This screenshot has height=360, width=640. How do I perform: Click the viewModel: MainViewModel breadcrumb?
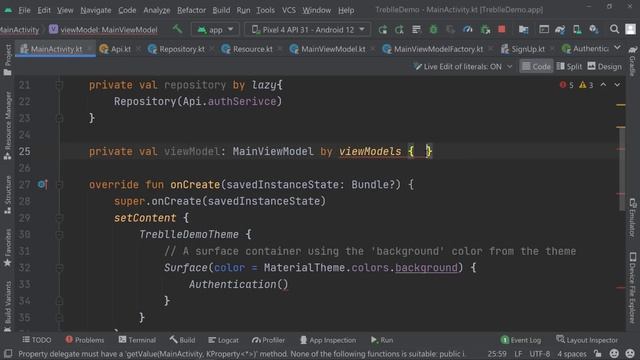click(103, 30)
